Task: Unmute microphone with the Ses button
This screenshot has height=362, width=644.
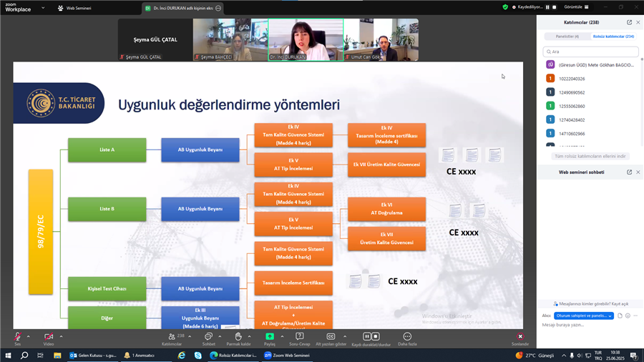Action: (x=18, y=338)
